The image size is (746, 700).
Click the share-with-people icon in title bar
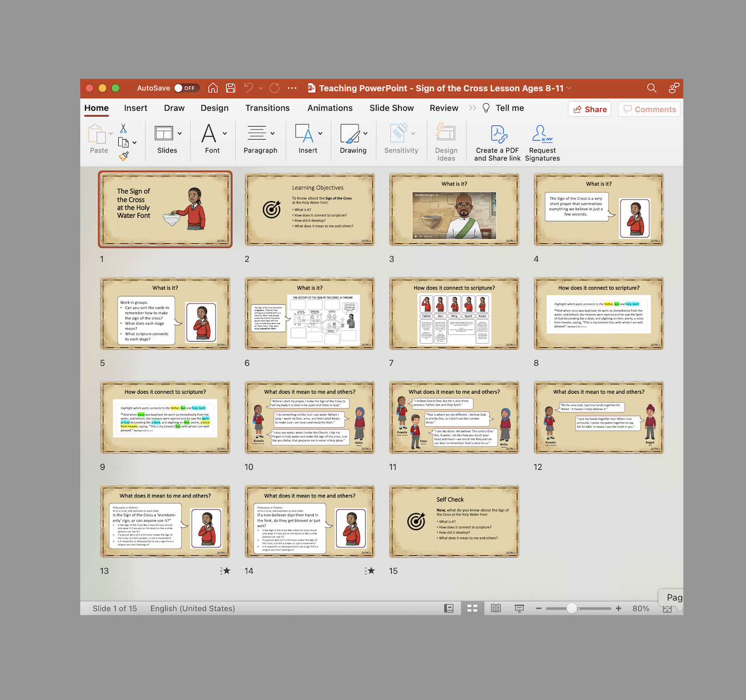click(674, 88)
